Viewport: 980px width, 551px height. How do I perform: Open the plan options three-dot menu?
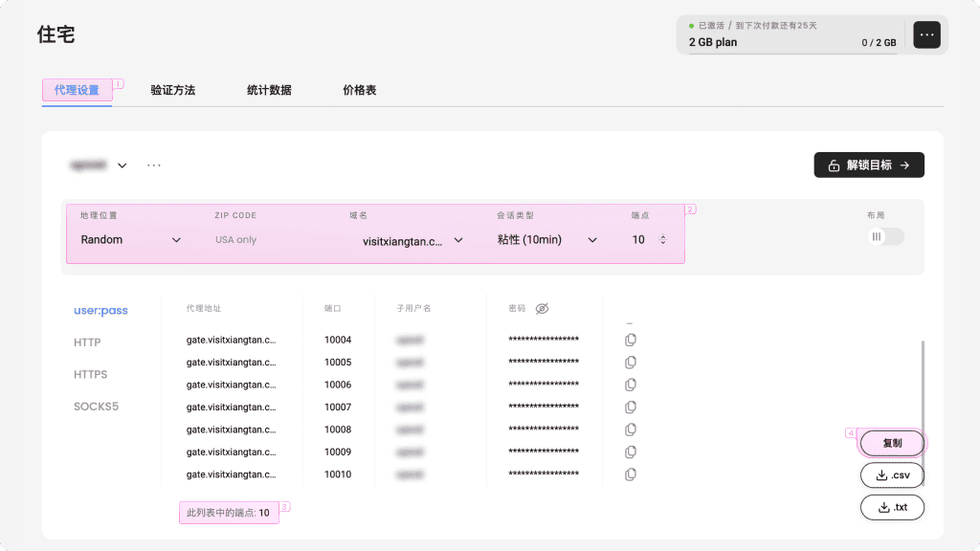[x=926, y=34]
